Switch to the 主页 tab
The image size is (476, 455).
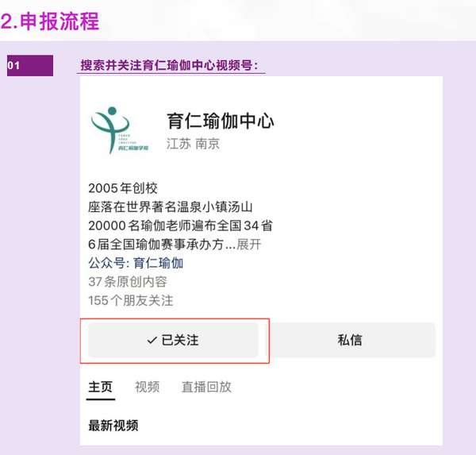(100, 387)
